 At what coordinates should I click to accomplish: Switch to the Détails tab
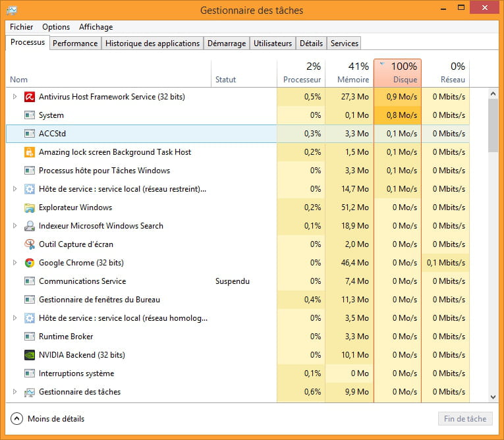(311, 43)
